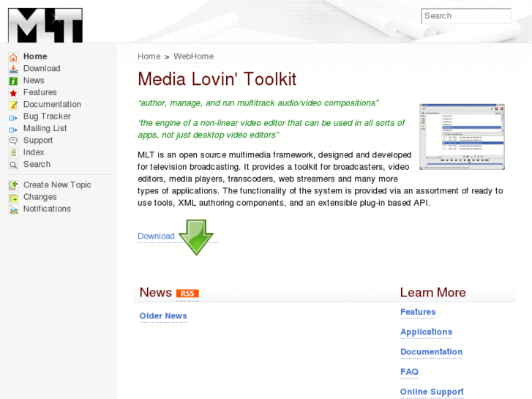Open the Index sidebar link
Image resolution: width=532 pixels, height=399 pixels.
tap(34, 152)
